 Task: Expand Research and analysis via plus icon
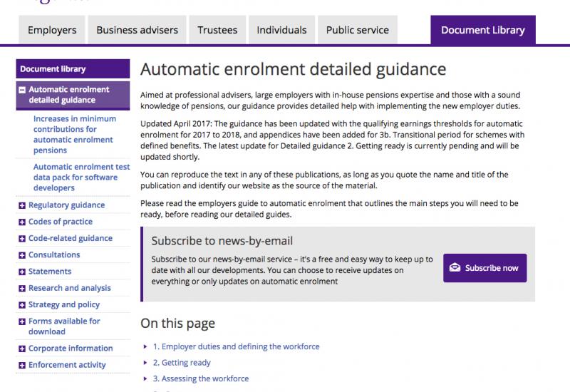tap(22, 289)
